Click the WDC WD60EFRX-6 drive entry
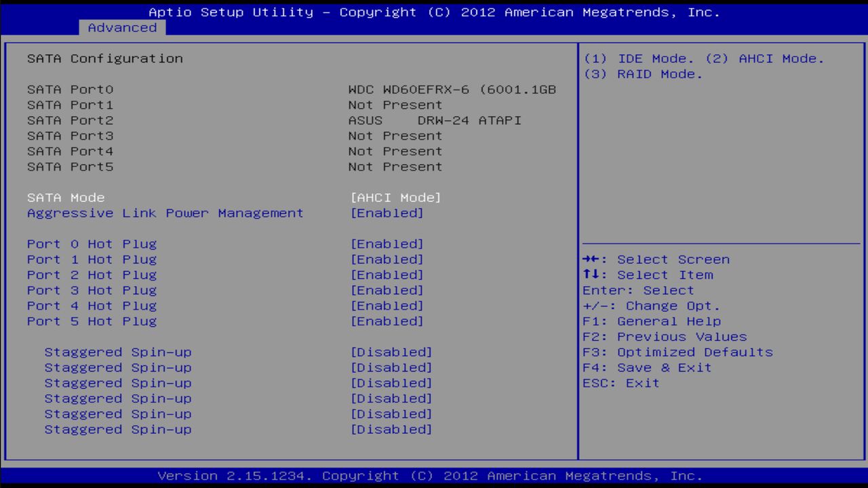The width and height of the screenshot is (868, 488). [x=452, y=89]
